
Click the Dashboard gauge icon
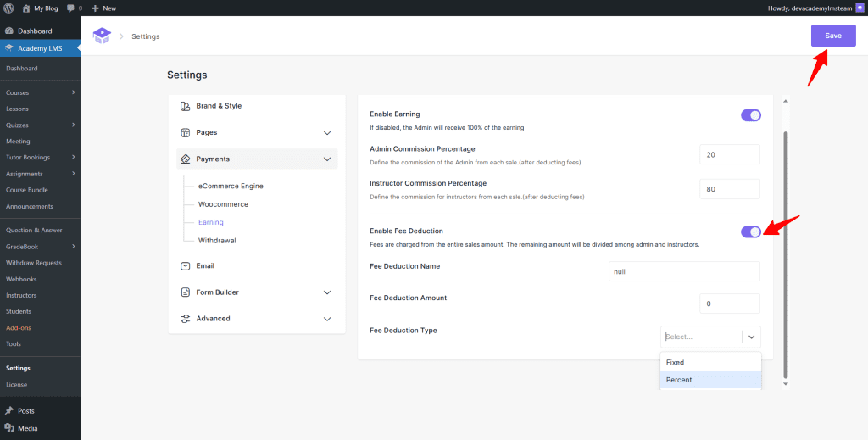point(8,31)
